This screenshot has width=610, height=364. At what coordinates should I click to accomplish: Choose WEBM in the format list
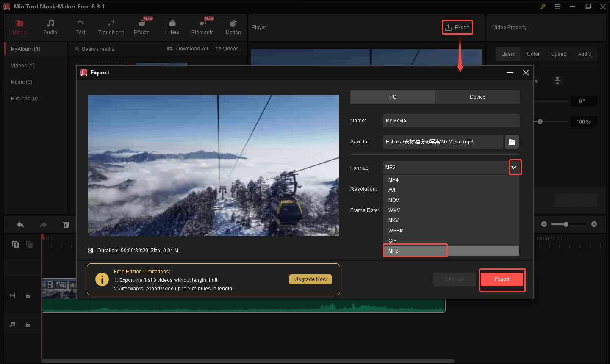click(396, 231)
